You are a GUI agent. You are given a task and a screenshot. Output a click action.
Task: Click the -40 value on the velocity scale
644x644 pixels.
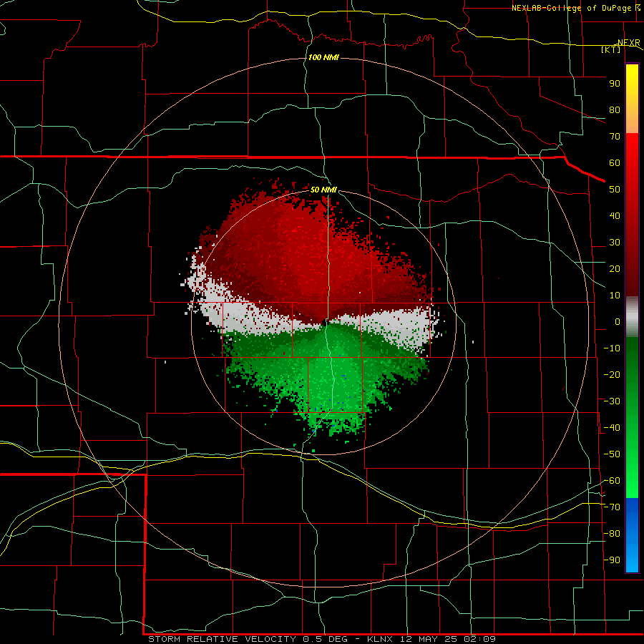[612, 428]
